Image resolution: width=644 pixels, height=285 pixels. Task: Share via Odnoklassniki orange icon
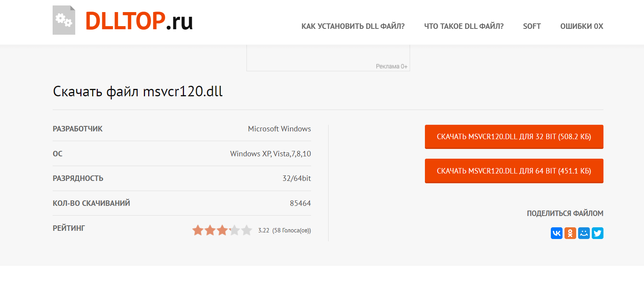coord(570,233)
